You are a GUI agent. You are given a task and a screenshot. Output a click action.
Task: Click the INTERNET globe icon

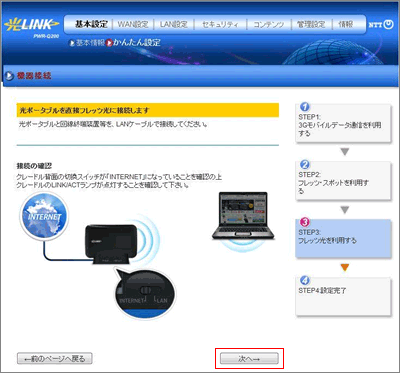click(x=44, y=216)
